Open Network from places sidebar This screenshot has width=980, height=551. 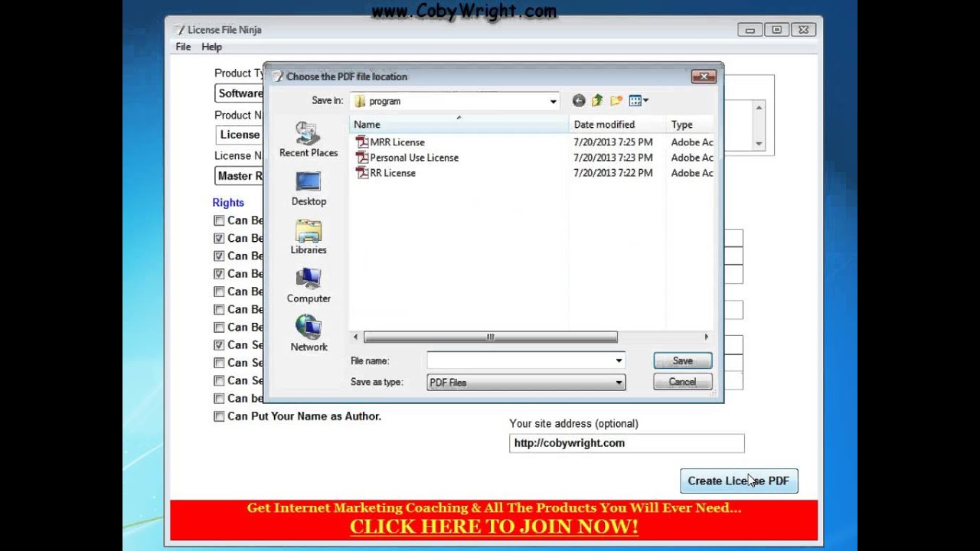(x=309, y=334)
